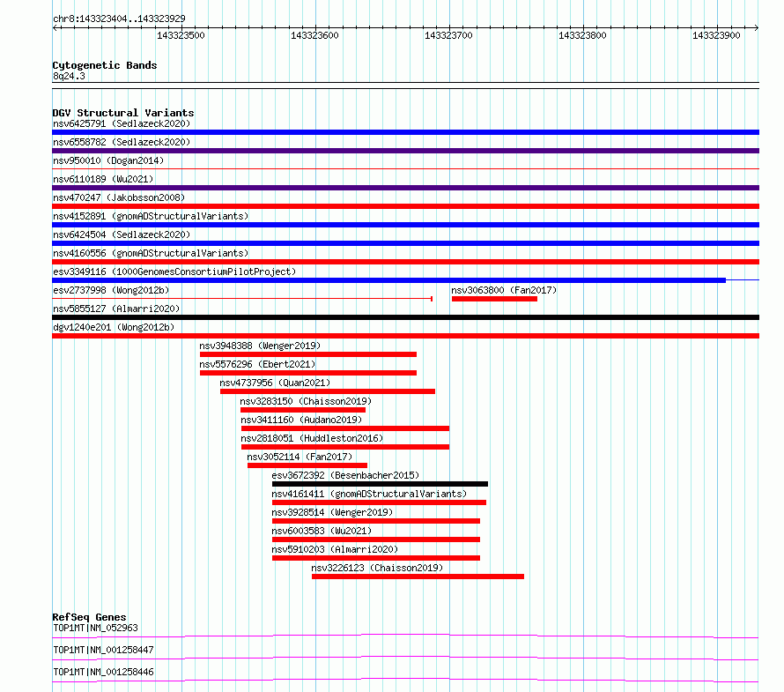Viewport: 784px width, 692px height.
Task: Open the TOP1MT|NM_052963 gene label
Action: click(95, 628)
